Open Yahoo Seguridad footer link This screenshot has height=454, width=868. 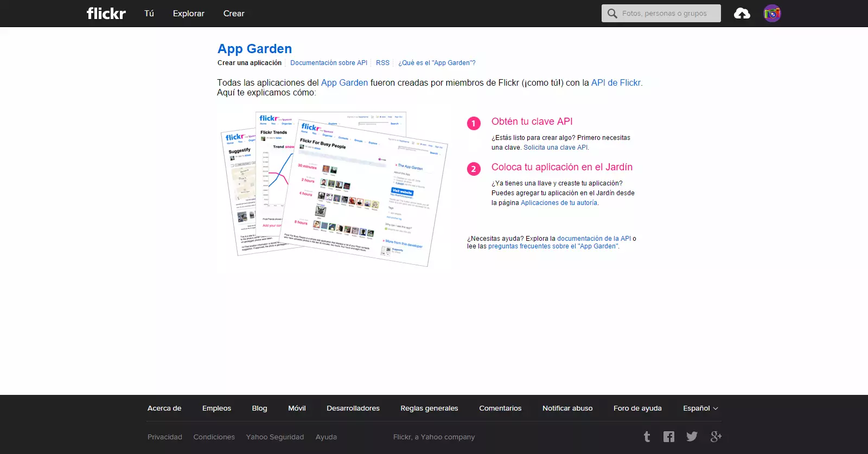tap(275, 437)
